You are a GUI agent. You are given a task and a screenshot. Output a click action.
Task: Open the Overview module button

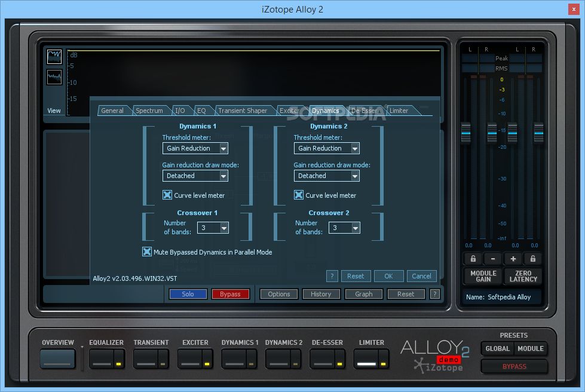click(x=57, y=359)
